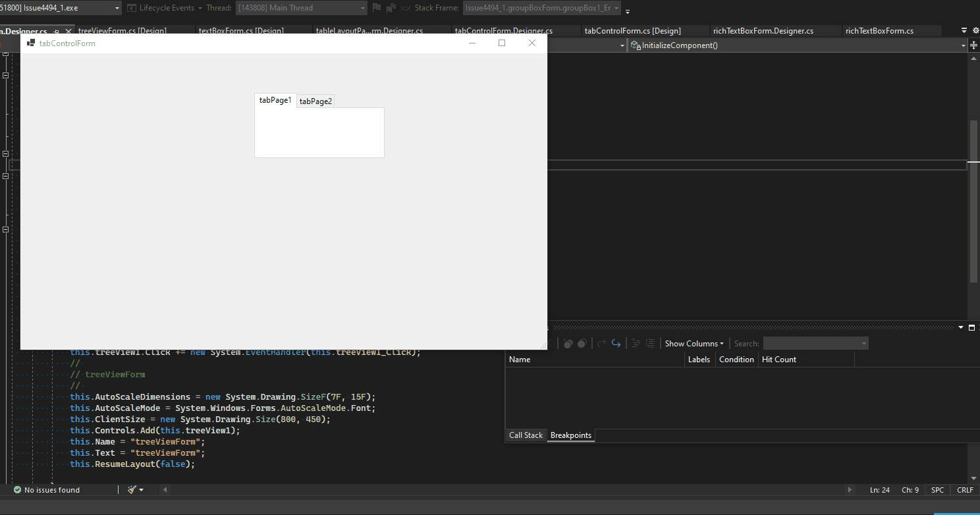980x515 pixels.
Task: Click the export breakpoints icon
Action: [x=636, y=342]
